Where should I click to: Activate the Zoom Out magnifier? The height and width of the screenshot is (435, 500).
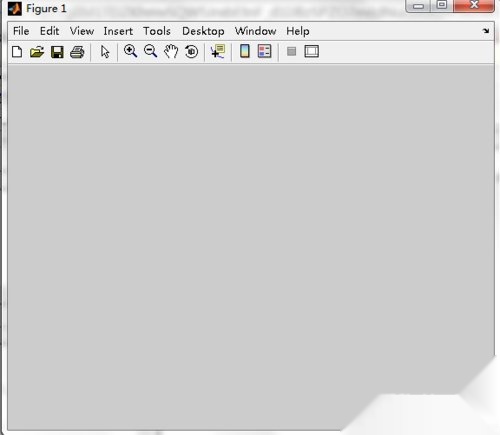[x=150, y=52]
